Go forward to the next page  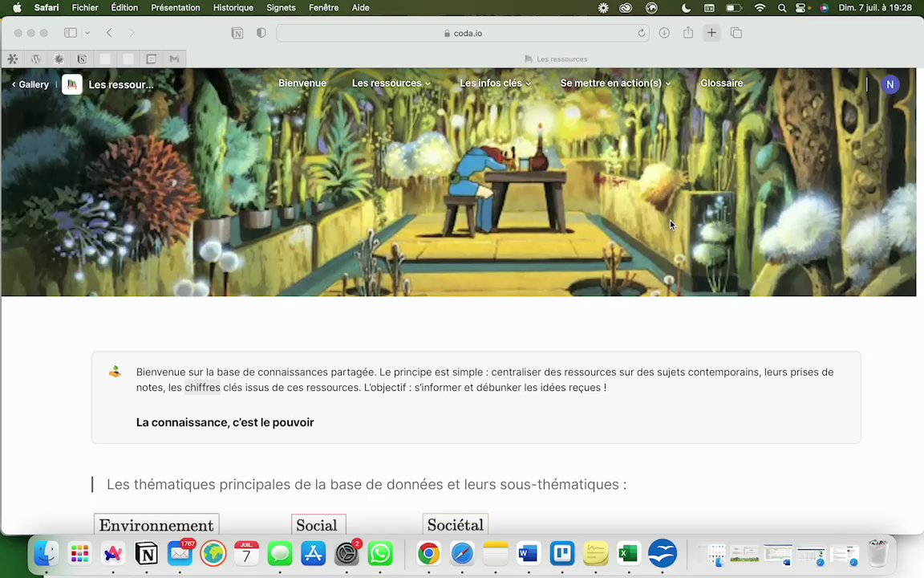point(132,33)
